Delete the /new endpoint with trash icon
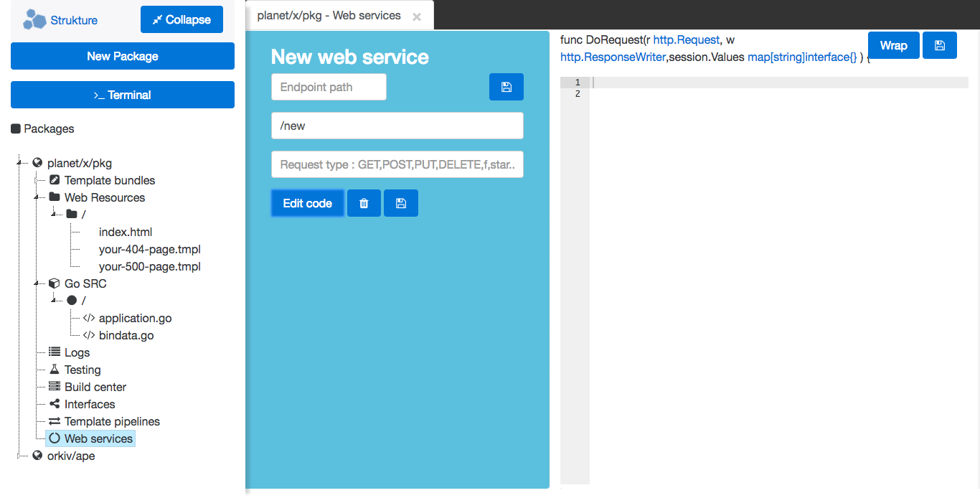 pos(364,203)
